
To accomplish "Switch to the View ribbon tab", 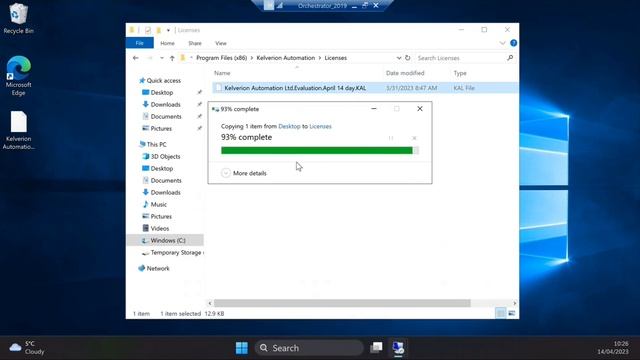I will pos(221,43).
